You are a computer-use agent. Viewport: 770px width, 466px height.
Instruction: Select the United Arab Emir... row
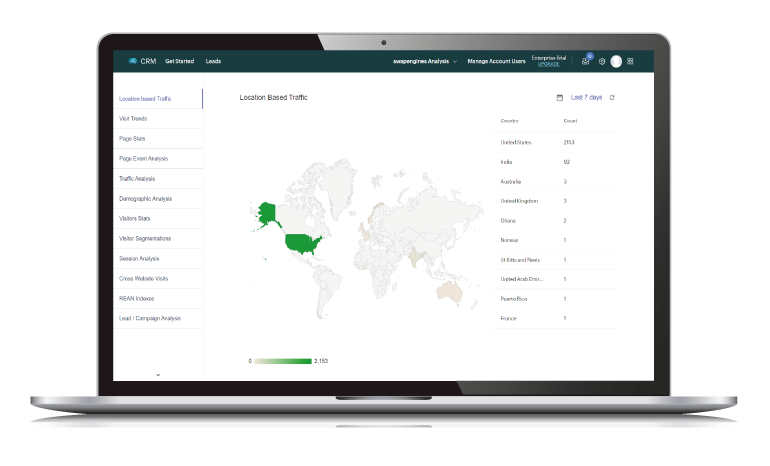tap(554, 279)
